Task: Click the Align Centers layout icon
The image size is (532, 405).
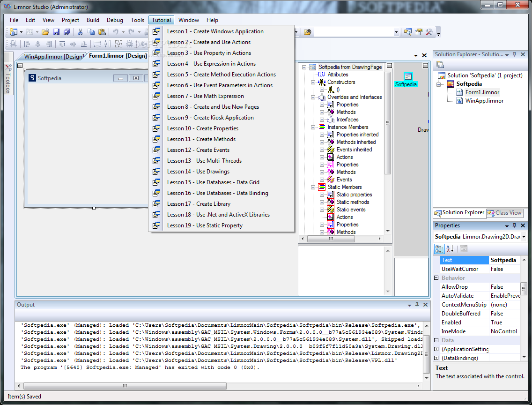Action: pos(38,44)
